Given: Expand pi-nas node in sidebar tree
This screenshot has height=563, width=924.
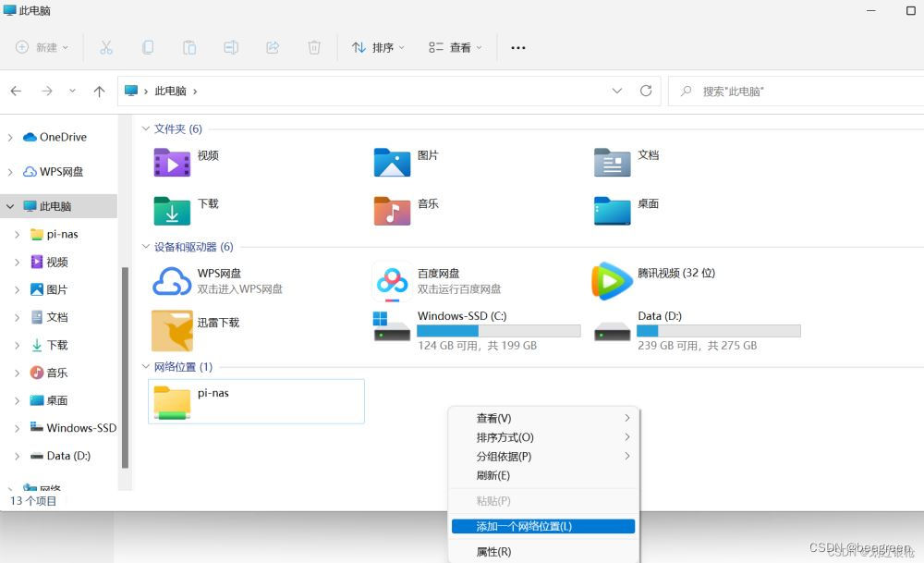Looking at the screenshot, I should tap(17, 235).
